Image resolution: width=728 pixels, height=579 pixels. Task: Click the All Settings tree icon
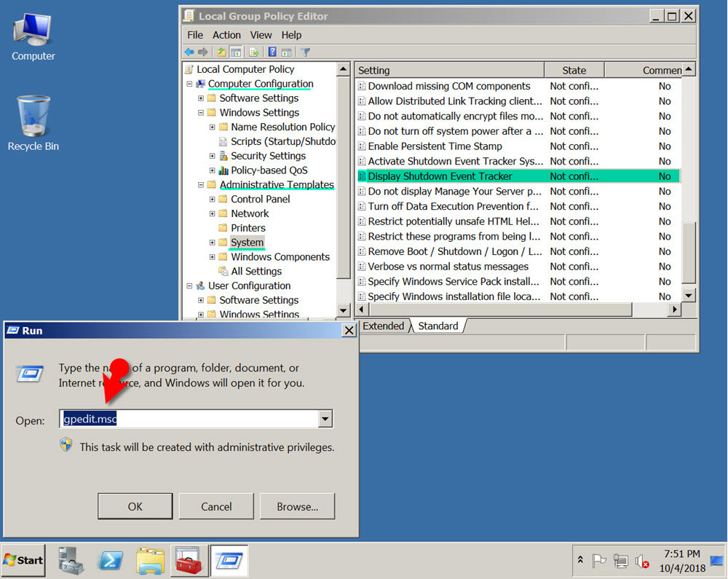pos(223,271)
